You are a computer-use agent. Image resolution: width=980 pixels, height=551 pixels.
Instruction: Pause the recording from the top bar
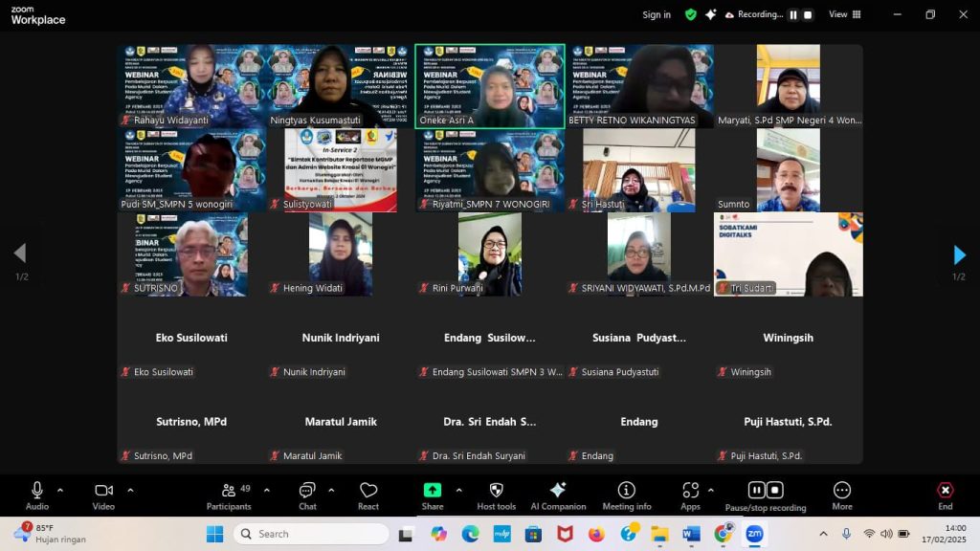792,15
